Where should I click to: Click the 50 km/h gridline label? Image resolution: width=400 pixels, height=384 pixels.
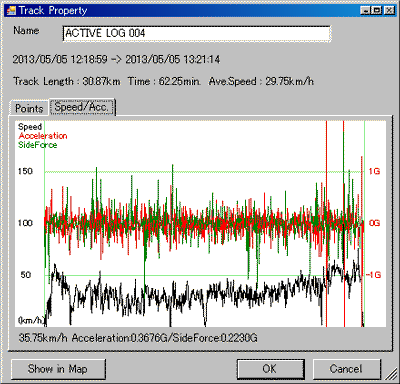pyautogui.click(x=26, y=275)
